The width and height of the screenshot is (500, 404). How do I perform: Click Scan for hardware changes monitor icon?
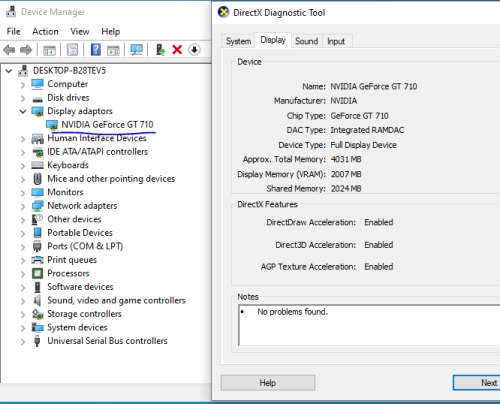137,50
